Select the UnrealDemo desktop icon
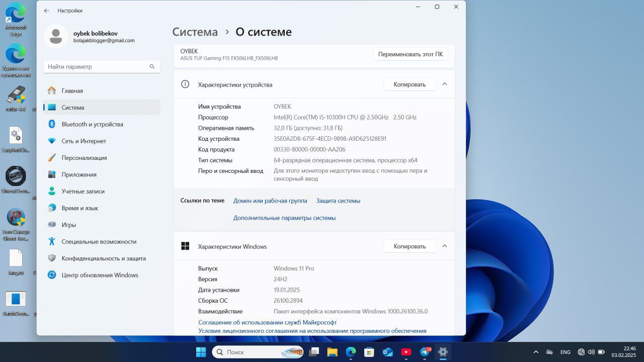 point(16,180)
